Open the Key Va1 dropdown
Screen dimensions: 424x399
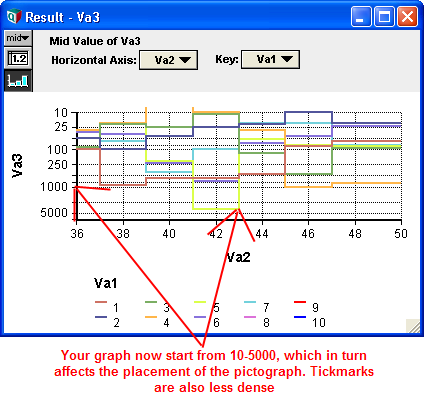coord(270,60)
